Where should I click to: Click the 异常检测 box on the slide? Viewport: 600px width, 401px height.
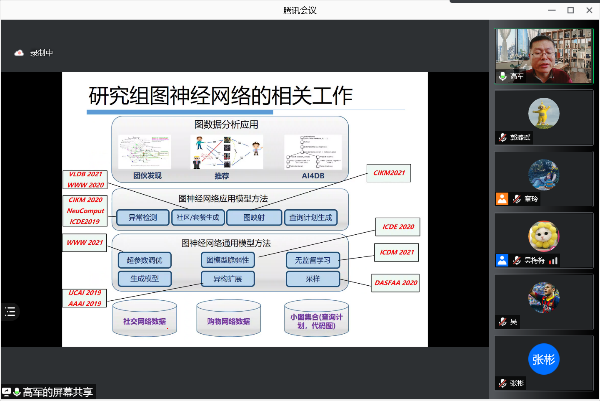pos(143,218)
